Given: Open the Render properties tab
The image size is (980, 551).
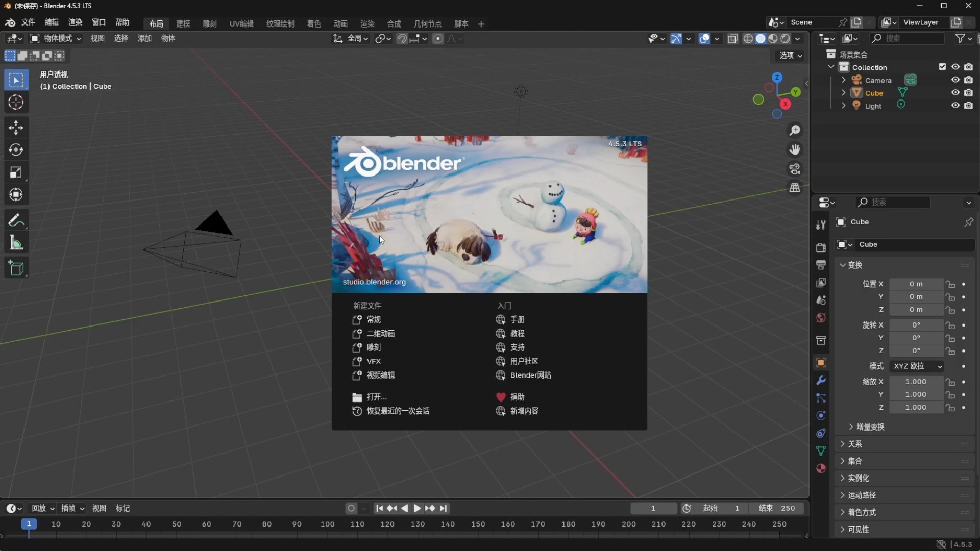Looking at the screenshot, I should [x=821, y=247].
